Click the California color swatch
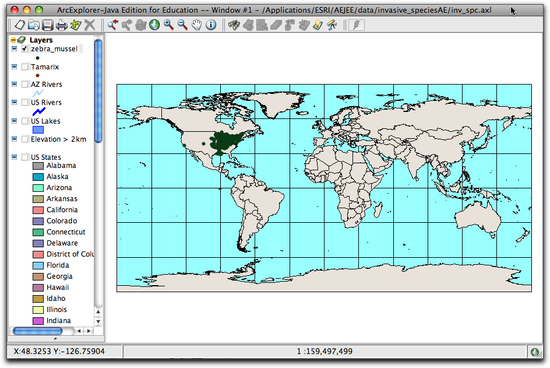 tap(38, 210)
